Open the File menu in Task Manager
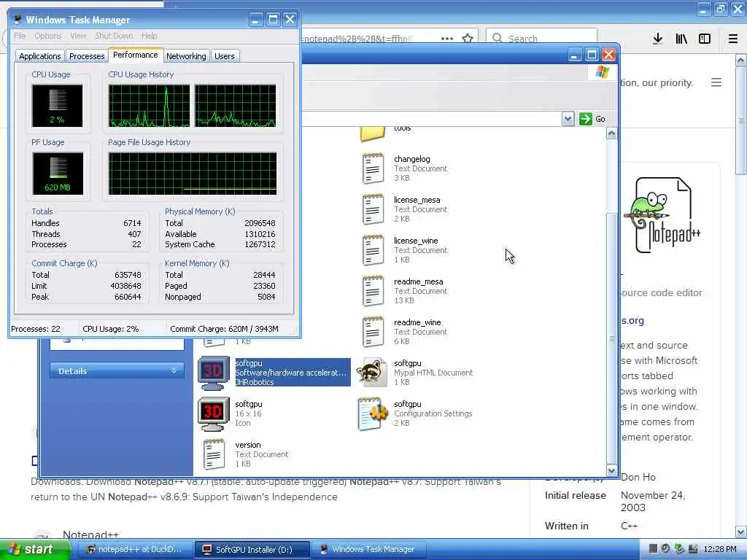747x560 pixels. (20, 36)
